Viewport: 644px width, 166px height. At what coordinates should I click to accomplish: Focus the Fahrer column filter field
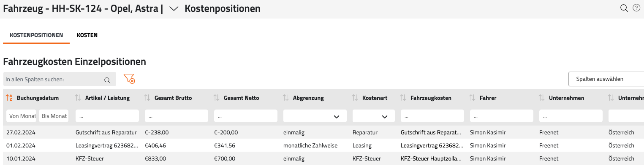pos(502,116)
